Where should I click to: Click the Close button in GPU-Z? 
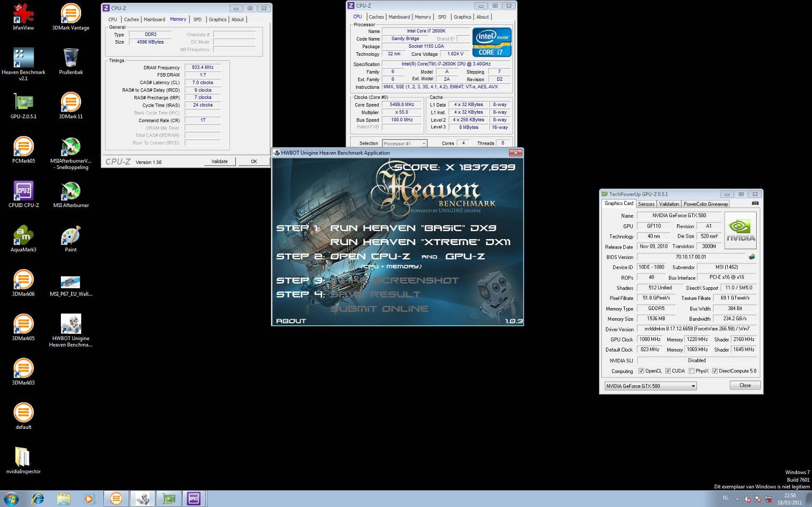(x=745, y=385)
